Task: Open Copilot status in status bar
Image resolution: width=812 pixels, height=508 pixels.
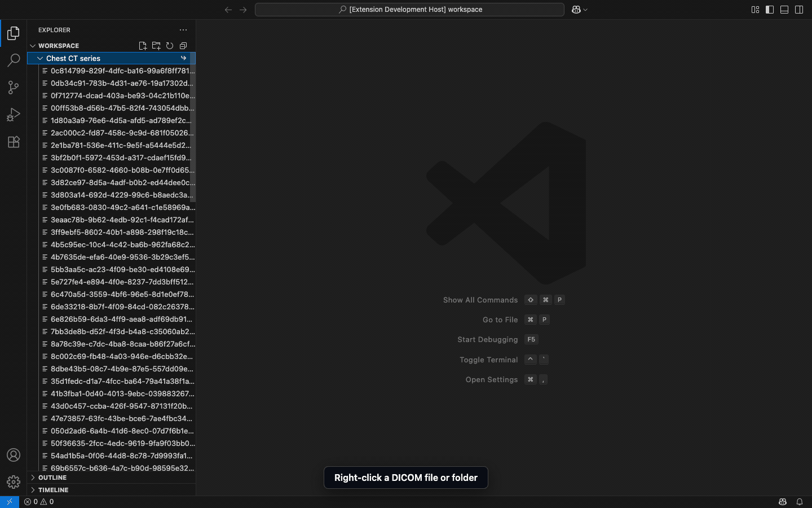Action: pyautogui.click(x=783, y=502)
